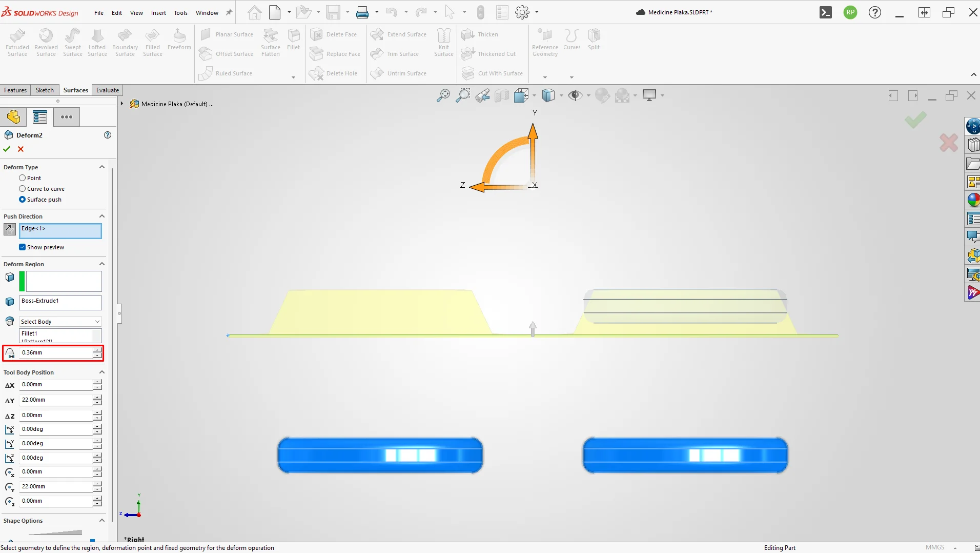Switch to the Evaluate tab
The image size is (980, 553).
pyautogui.click(x=108, y=90)
